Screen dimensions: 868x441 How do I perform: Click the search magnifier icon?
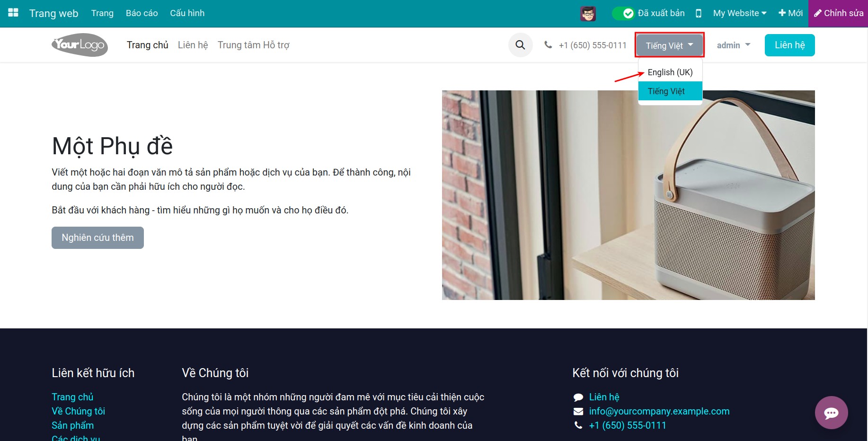tap(520, 45)
